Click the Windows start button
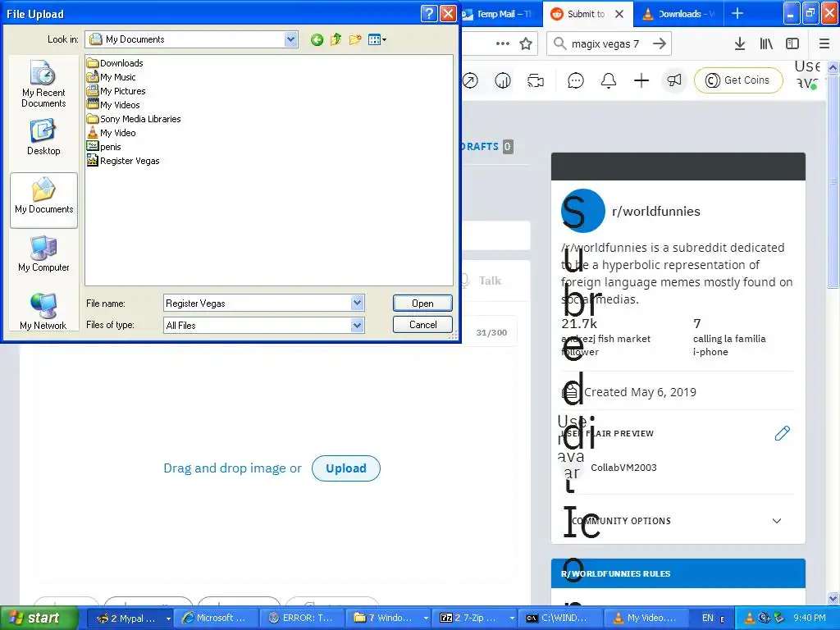 point(39,618)
